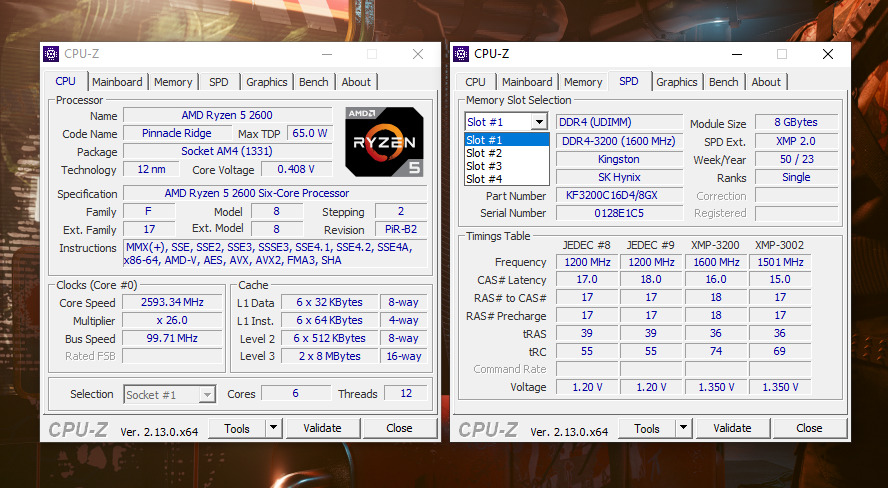This screenshot has height=488, width=888.
Task: Click the Revision value PiR-B2
Action: (402, 229)
